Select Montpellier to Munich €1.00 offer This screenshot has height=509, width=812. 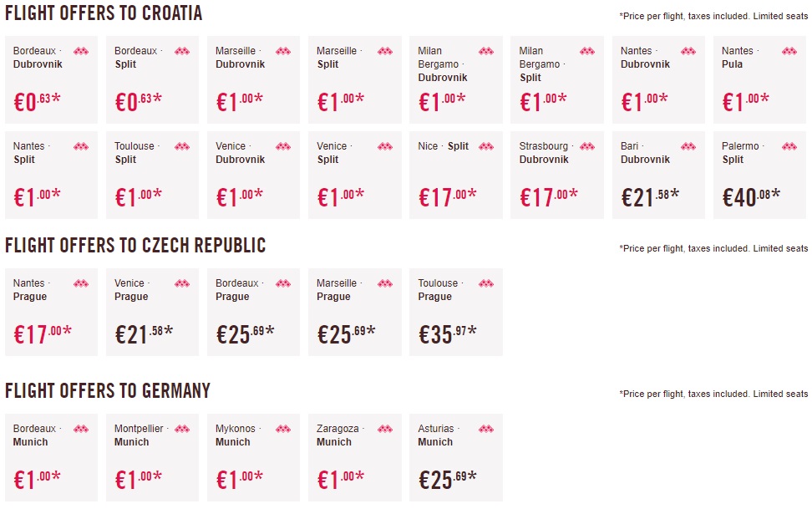[x=152, y=457]
